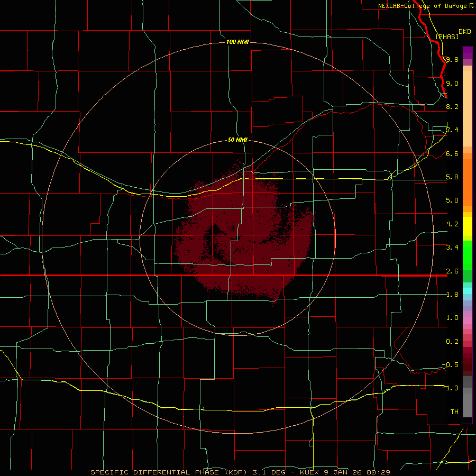Select the 9.8 value on color scale
Viewport: 476px width, 476px height.
pyautogui.click(x=452, y=59)
